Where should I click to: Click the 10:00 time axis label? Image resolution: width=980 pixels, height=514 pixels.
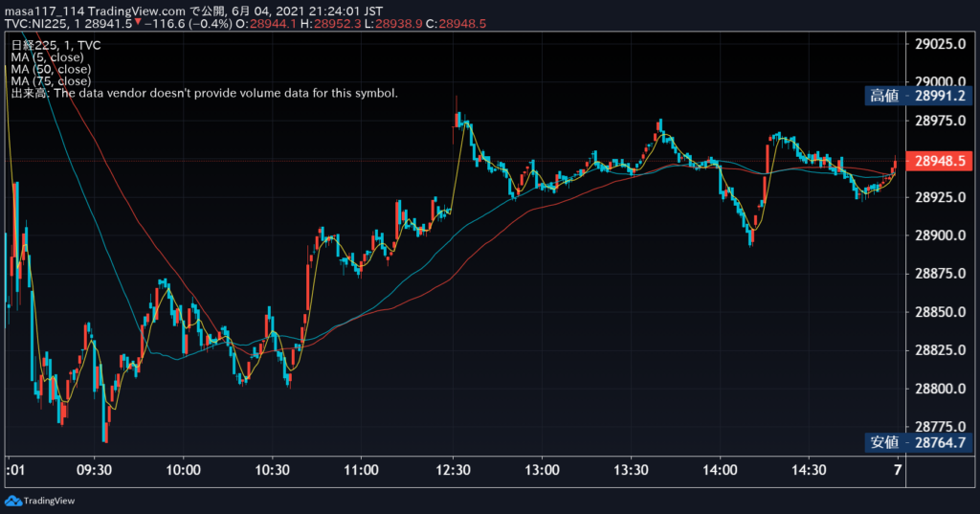tap(183, 470)
